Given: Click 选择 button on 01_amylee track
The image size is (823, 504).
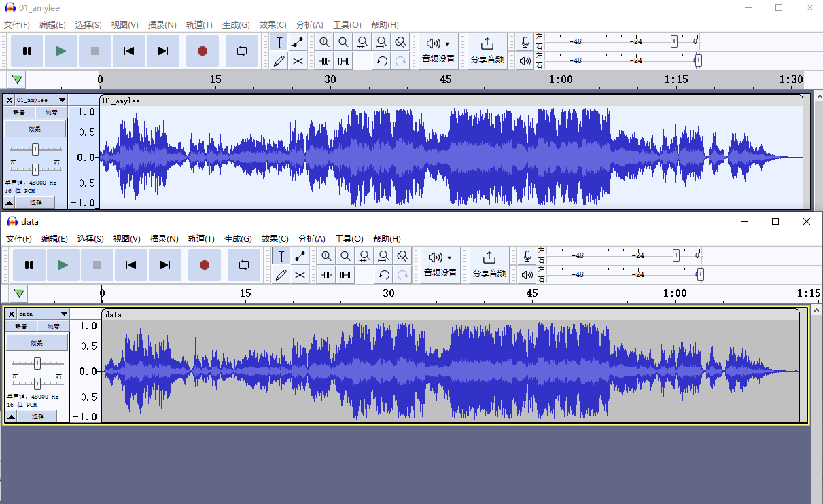Looking at the screenshot, I should (35, 202).
